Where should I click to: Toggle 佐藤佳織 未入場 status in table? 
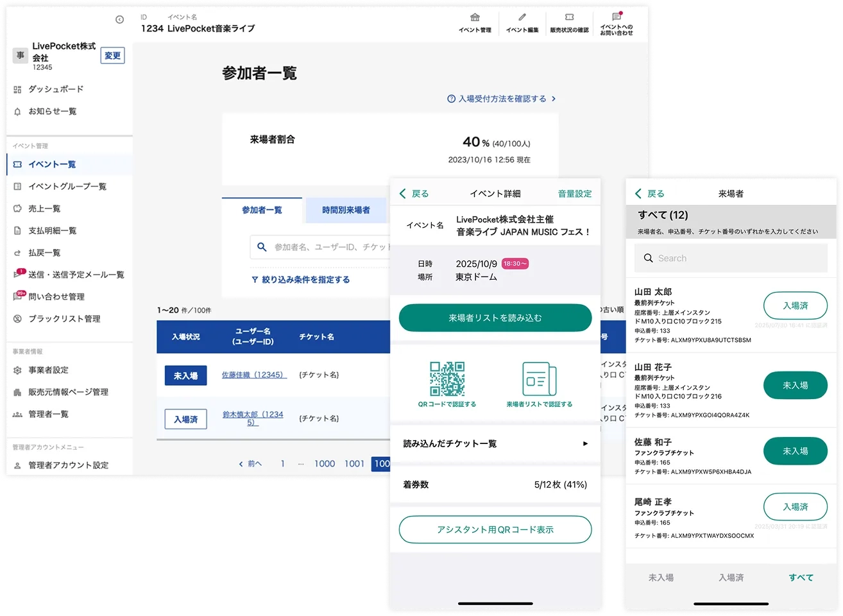(x=185, y=375)
